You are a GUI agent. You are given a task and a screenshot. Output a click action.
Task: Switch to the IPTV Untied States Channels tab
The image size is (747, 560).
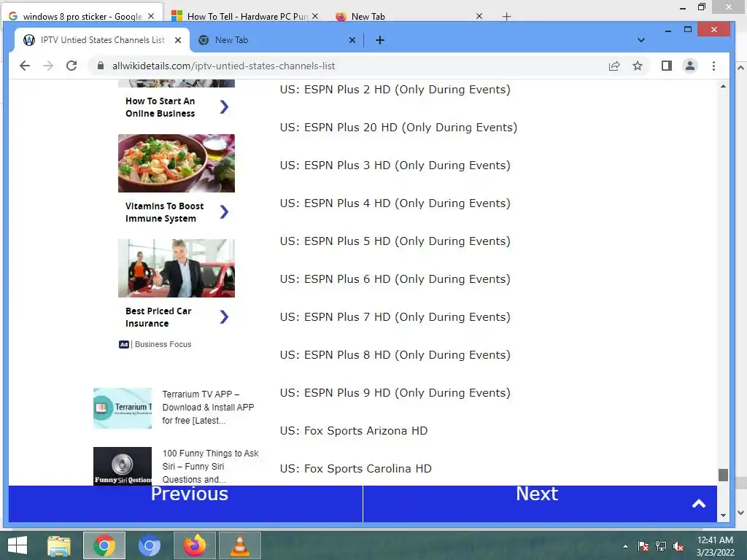coord(102,40)
